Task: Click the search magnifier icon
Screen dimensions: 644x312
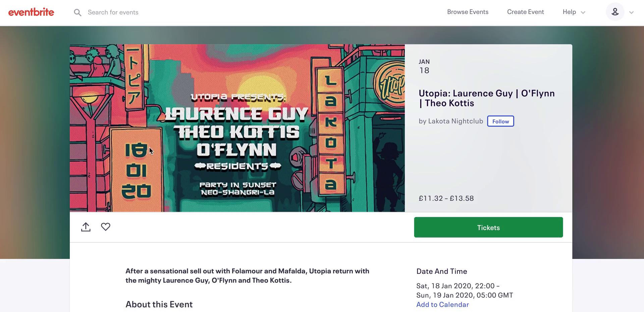Action: click(x=77, y=12)
